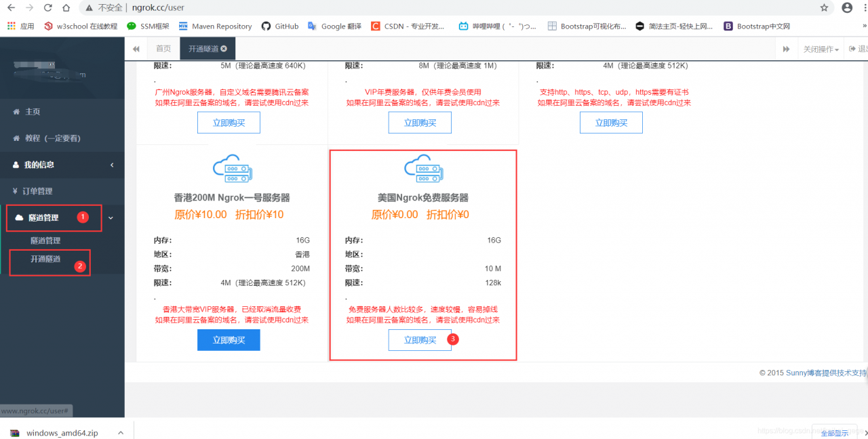Select the 开通隧道 tab
868x439 pixels.
coord(203,49)
